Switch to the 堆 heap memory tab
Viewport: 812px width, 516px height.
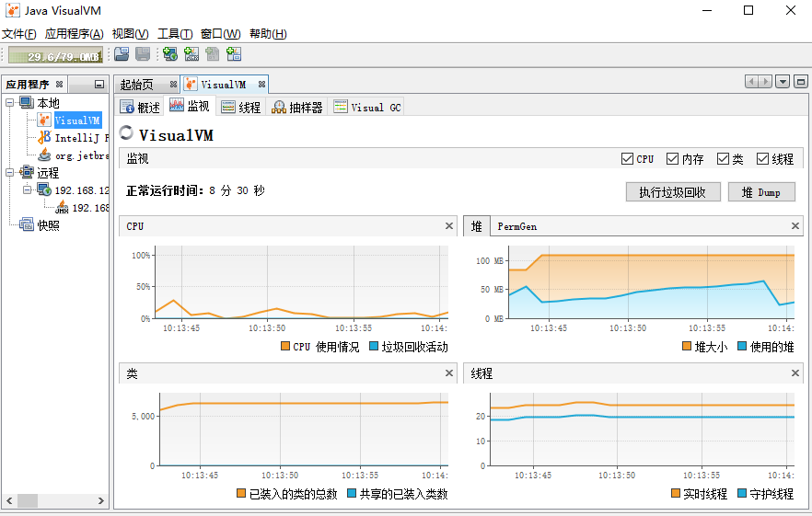pyautogui.click(x=477, y=226)
